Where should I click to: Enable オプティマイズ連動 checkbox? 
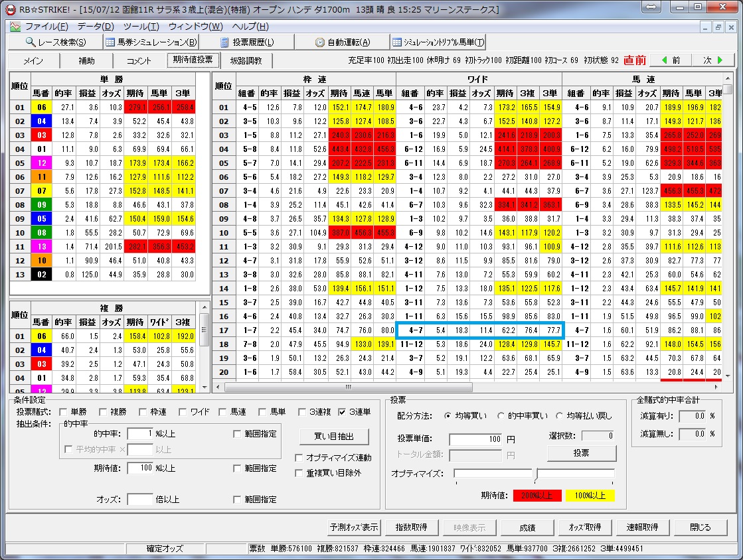pos(299,458)
